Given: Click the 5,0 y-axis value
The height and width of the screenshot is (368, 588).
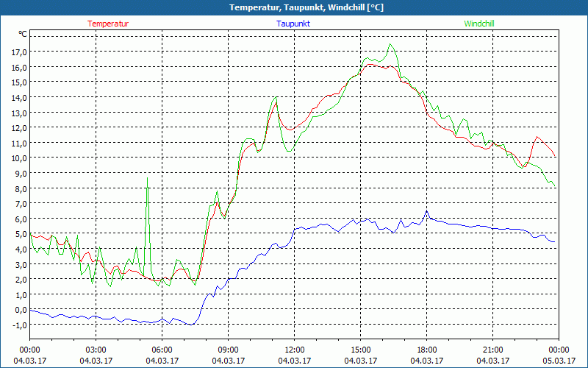Looking at the screenshot, I should (21, 234).
